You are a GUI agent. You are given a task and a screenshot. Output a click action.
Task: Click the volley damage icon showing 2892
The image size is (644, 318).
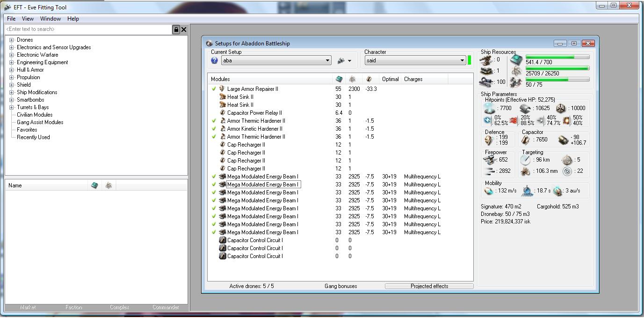click(x=490, y=171)
